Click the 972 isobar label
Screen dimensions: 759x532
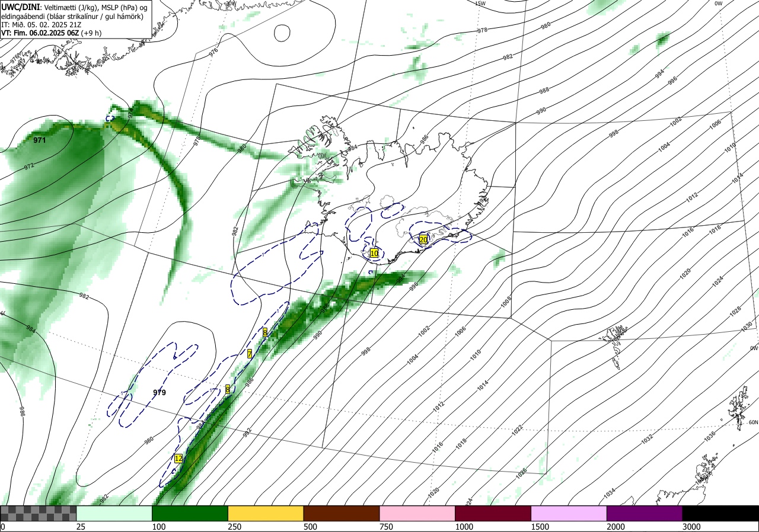pyautogui.click(x=29, y=166)
